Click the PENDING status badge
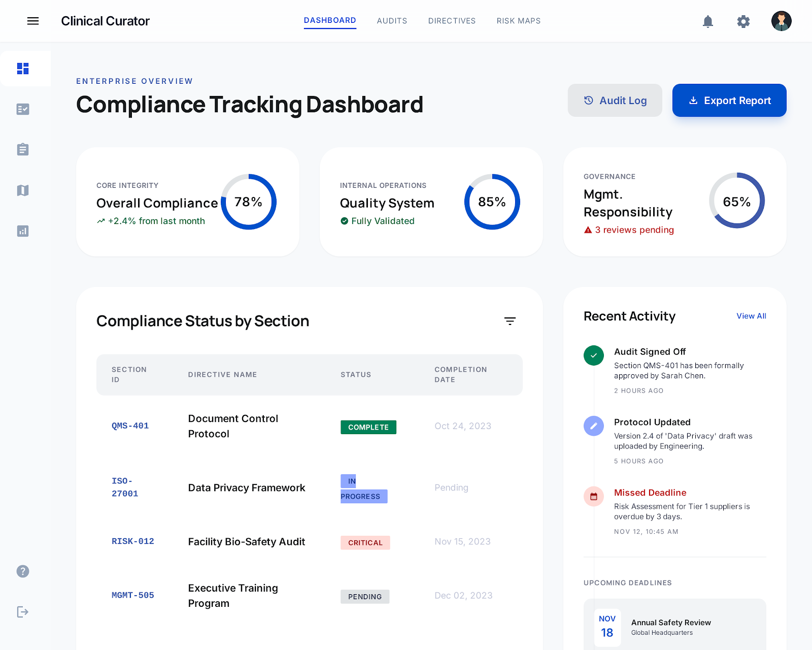 (x=365, y=596)
